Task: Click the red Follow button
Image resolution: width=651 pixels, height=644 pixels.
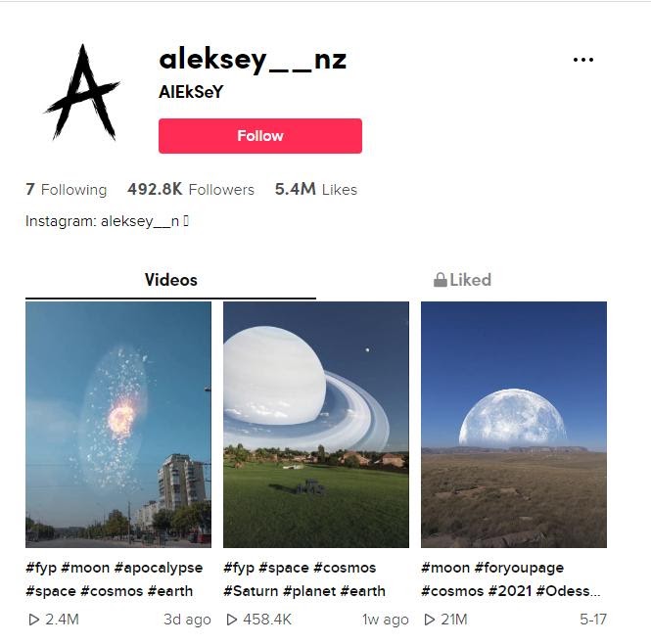Action: pyautogui.click(x=260, y=136)
